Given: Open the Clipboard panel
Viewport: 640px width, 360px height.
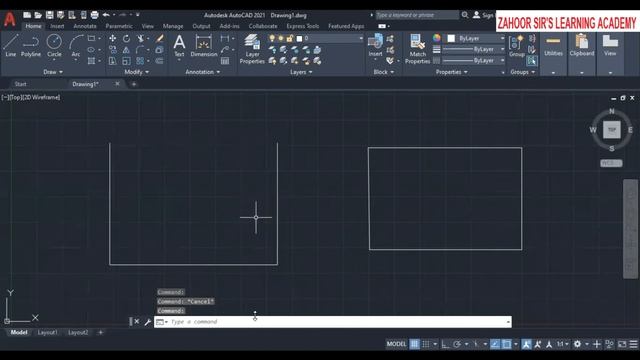Looking at the screenshot, I should coord(582,53).
